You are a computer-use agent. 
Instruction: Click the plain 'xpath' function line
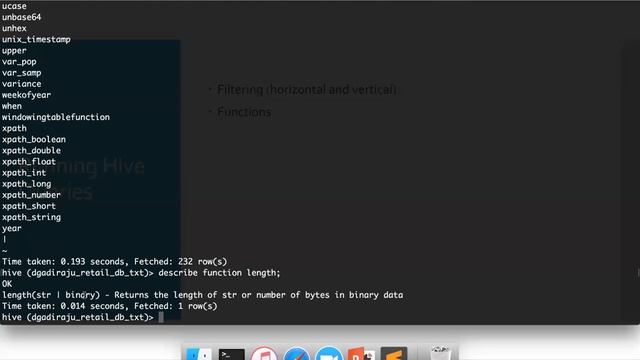14,129
